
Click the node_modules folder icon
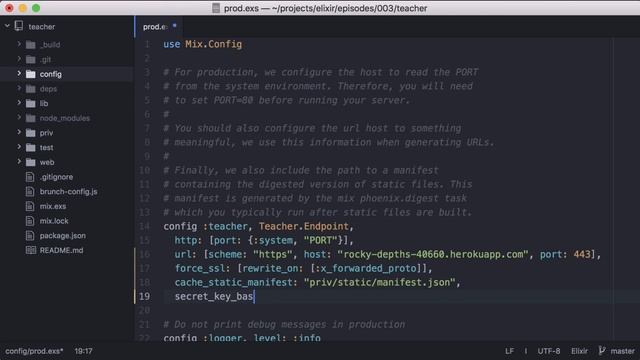click(31, 118)
